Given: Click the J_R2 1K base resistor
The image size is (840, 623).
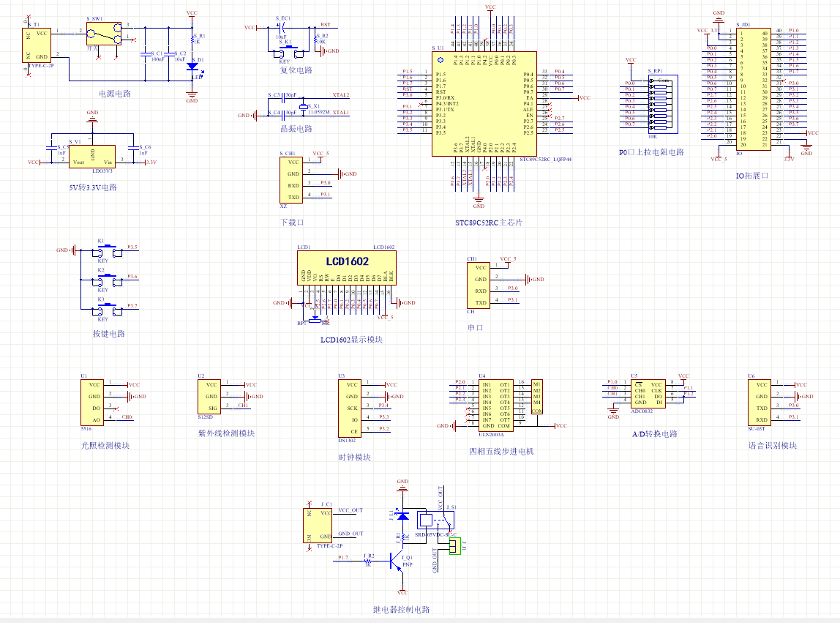Looking at the screenshot, I should coord(369,561).
